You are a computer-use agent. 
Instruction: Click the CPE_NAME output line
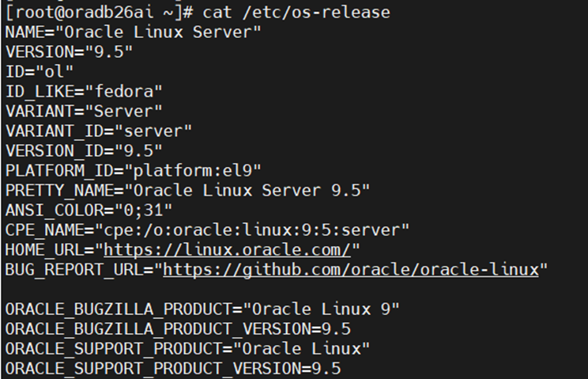[207, 230]
